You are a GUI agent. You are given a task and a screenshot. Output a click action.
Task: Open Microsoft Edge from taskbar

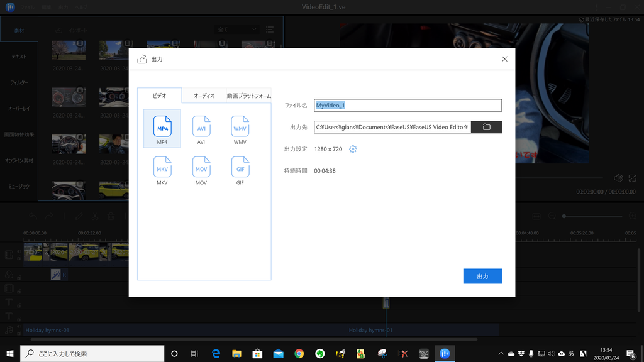216,353
